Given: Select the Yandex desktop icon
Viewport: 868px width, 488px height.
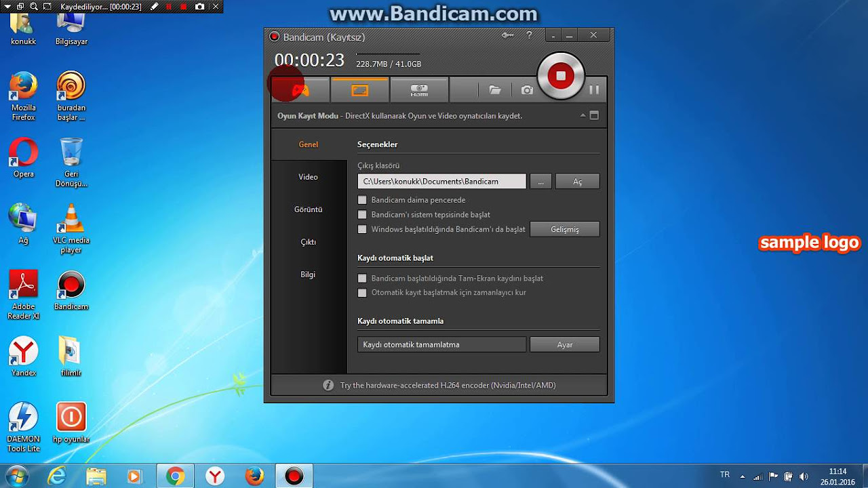Looking at the screenshot, I should [x=23, y=357].
